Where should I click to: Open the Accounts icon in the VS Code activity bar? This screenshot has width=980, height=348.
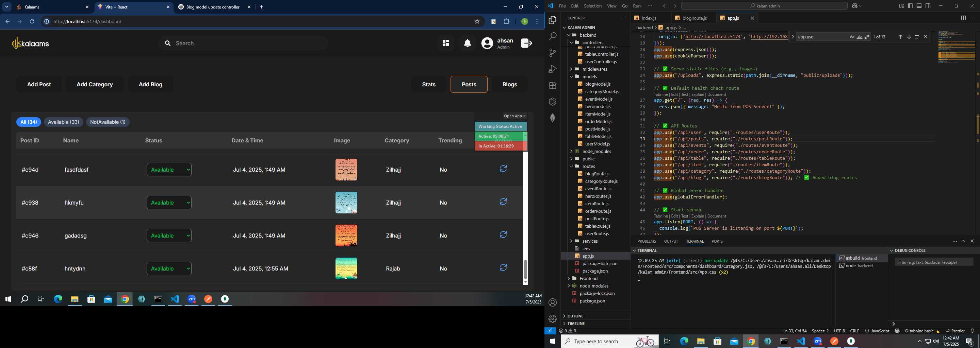[552, 302]
